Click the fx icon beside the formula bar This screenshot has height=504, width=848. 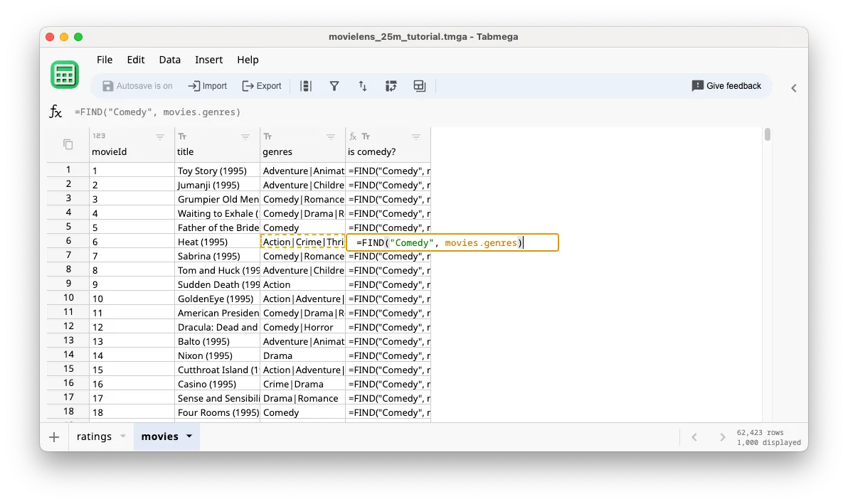click(x=55, y=111)
